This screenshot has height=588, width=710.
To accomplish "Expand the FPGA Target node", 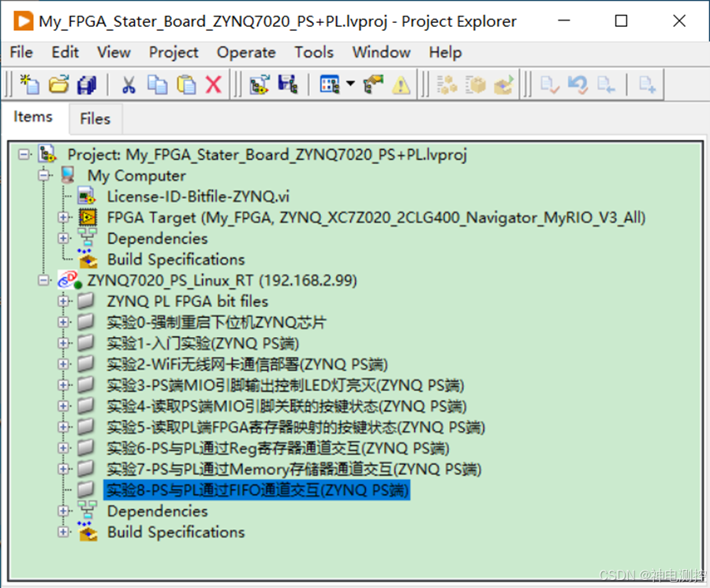I will pyautogui.click(x=64, y=218).
